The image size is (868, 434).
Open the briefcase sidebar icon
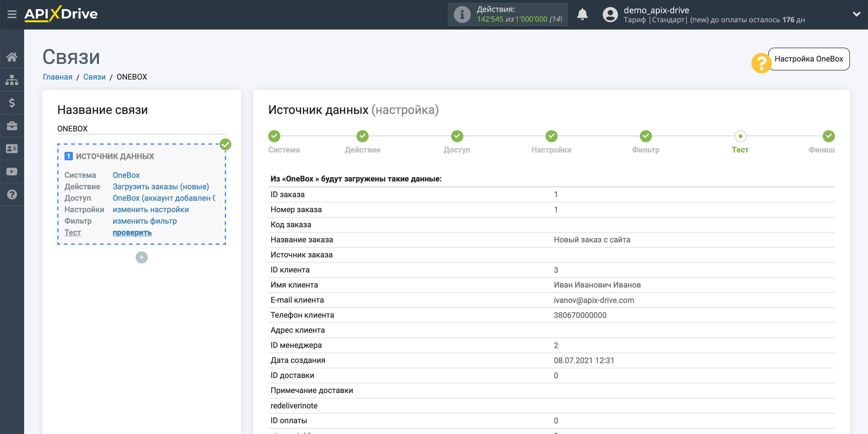click(12, 126)
